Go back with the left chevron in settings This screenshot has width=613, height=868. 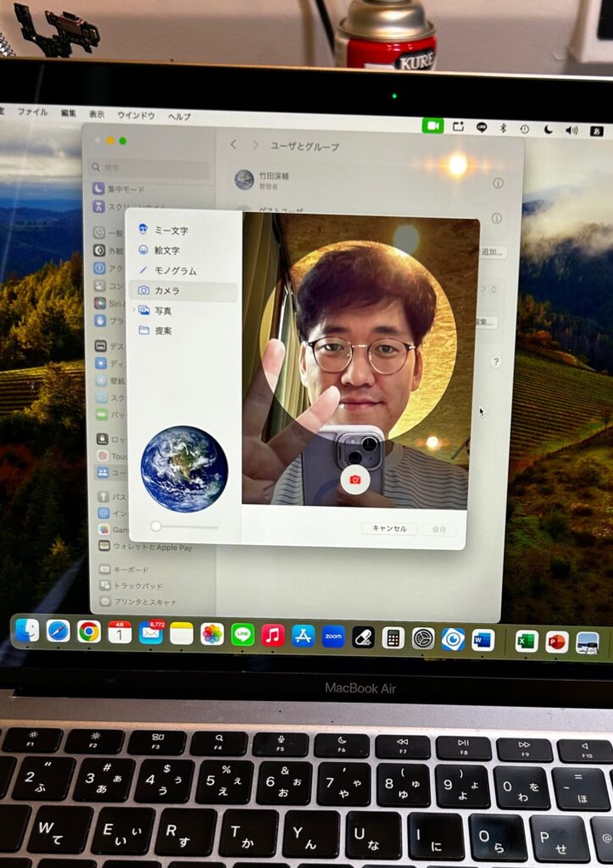(x=234, y=144)
